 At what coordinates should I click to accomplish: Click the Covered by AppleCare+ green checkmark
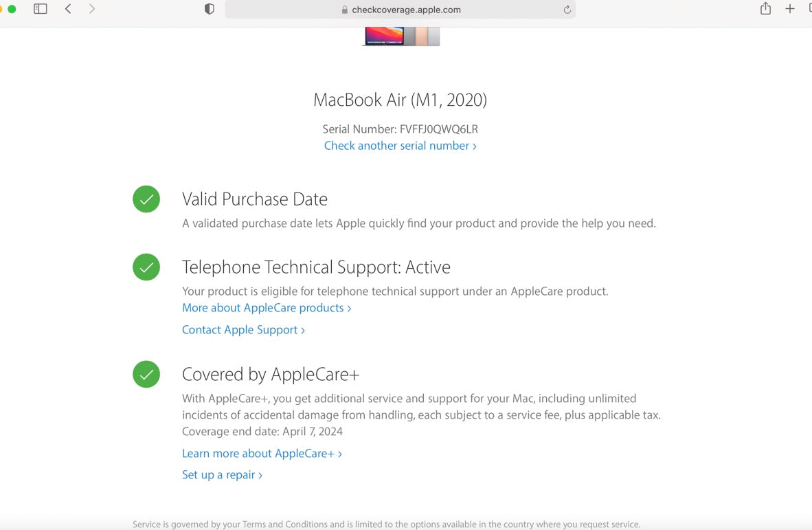146,375
